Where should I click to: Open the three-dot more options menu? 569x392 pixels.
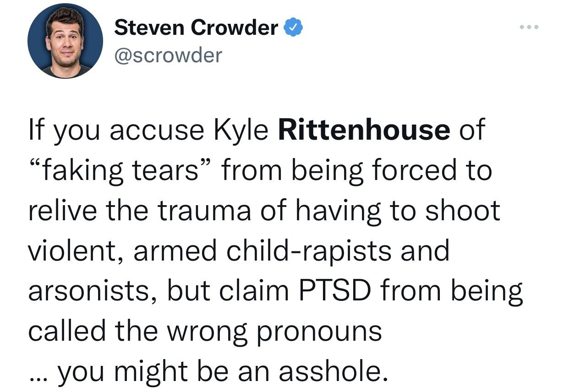(x=530, y=27)
